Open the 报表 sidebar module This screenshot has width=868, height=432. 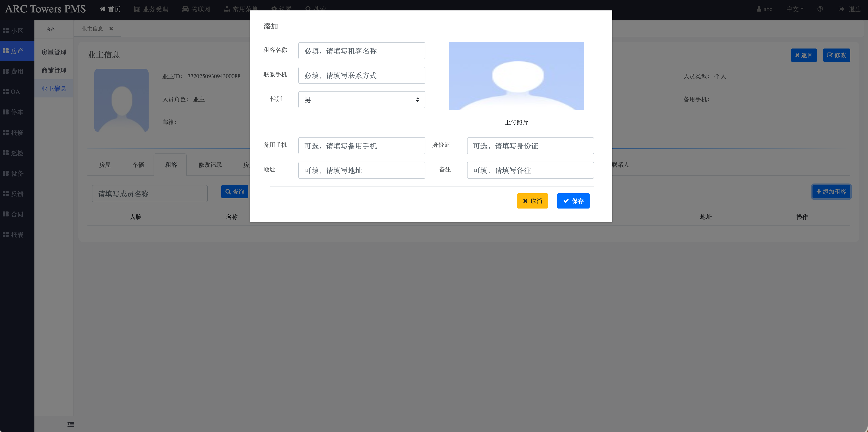point(14,234)
